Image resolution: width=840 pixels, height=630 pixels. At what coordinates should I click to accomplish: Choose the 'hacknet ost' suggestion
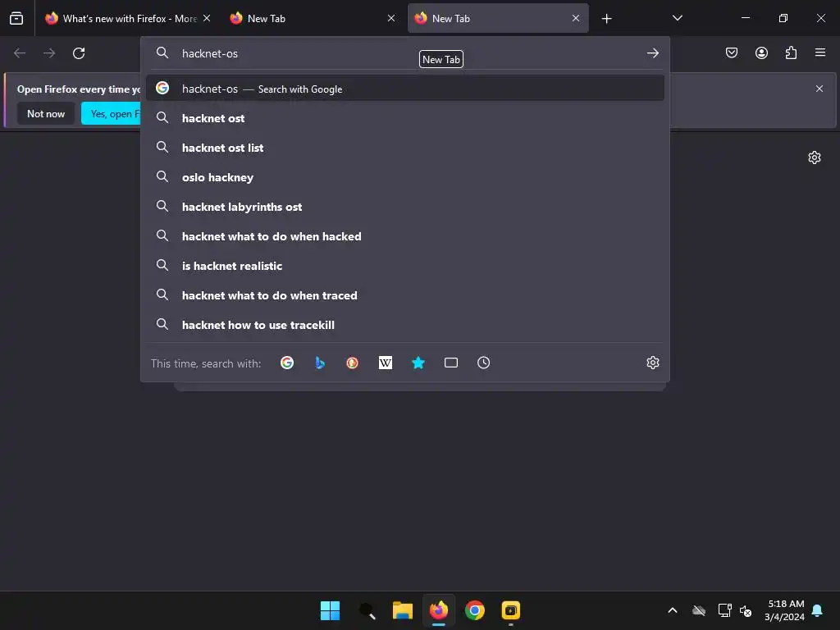(x=405, y=118)
